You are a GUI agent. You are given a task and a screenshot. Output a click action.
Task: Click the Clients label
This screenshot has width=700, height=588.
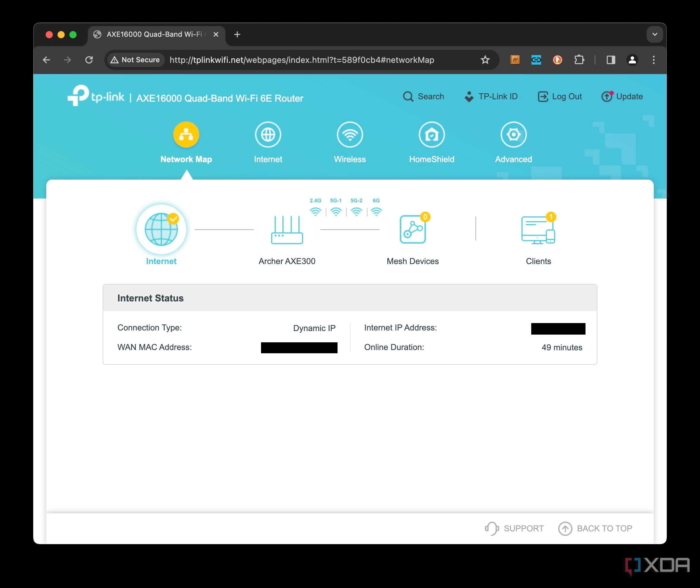pos(538,261)
